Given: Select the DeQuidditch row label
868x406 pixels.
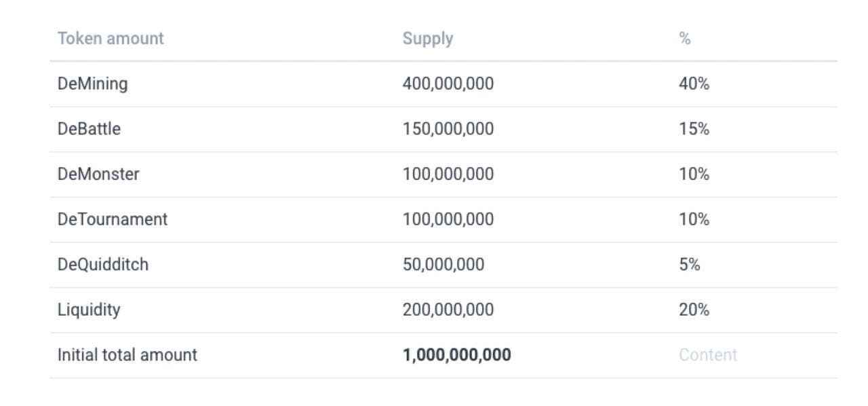Looking at the screenshot, I should 103,265.
